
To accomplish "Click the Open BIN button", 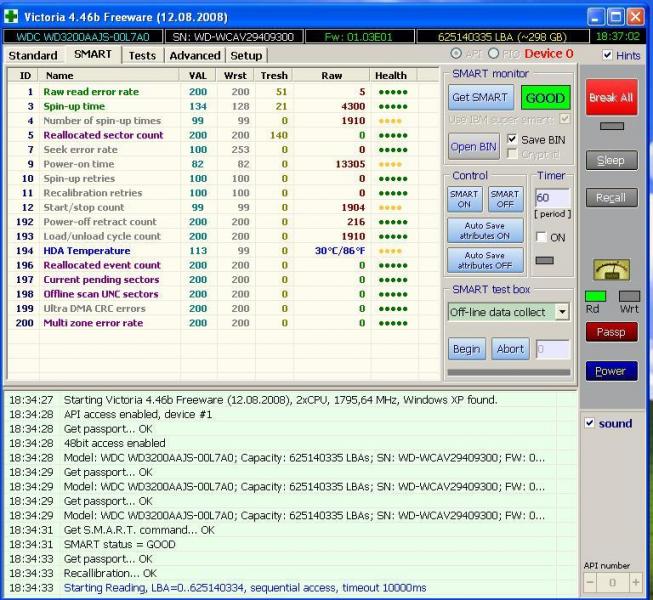I will (473, 146).
